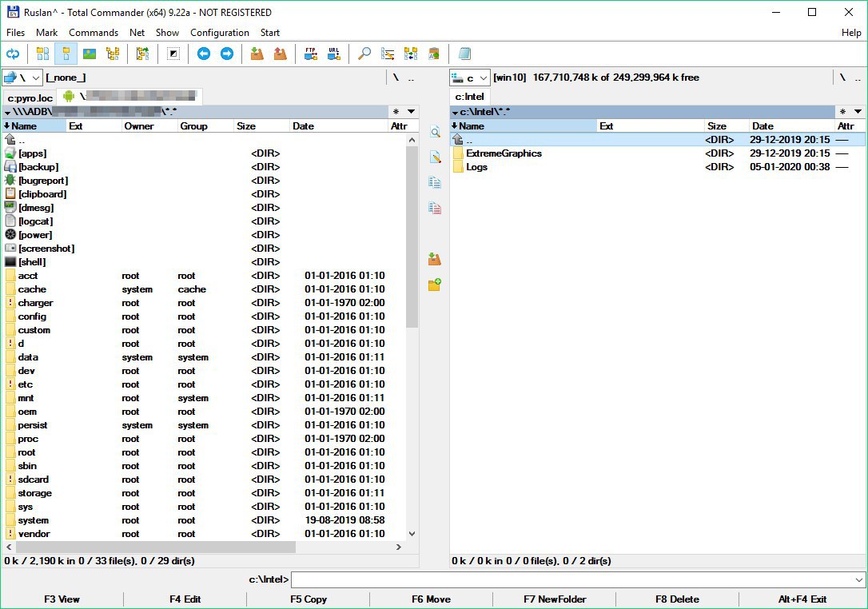The height and width of the screenshot is (609, 868).
Task: Select the Logs folder in right panel
Action: [x=476, y=167]
